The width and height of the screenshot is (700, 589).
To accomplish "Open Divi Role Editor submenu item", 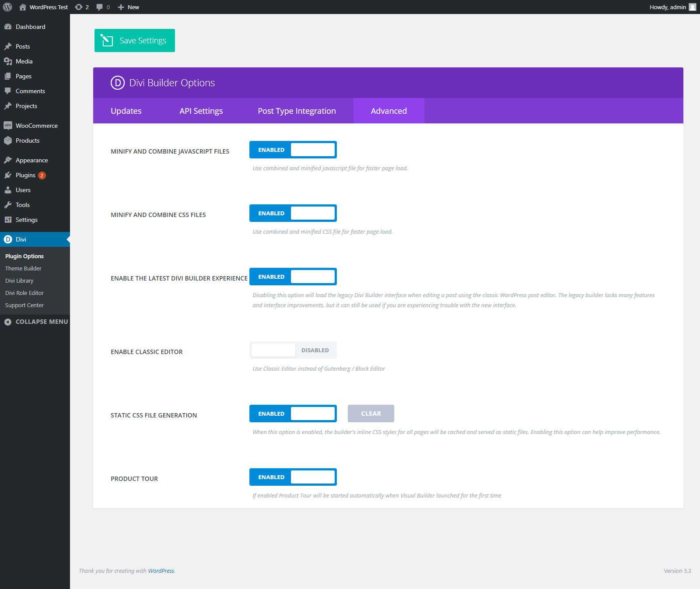I will pos(24,293).
